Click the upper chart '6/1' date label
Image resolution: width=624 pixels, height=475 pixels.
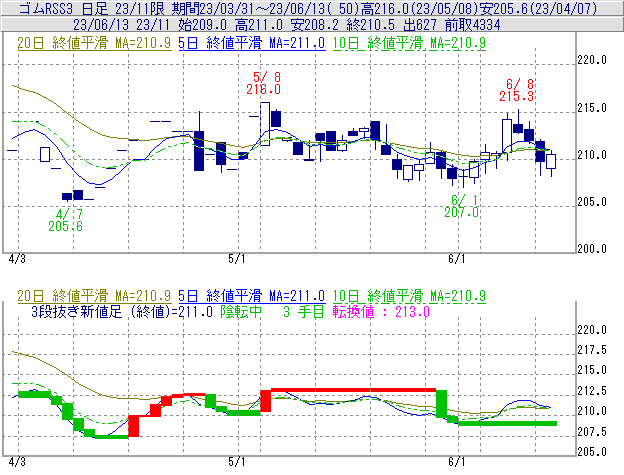[456, 259]
